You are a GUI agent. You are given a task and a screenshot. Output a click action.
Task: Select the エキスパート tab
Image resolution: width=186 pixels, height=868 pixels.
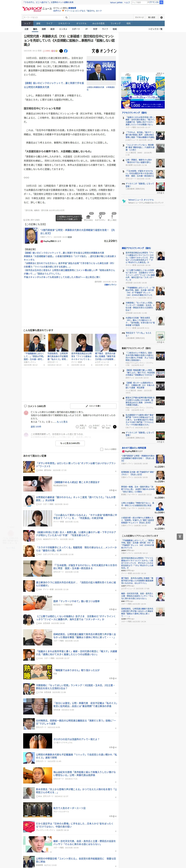point(64,24)
